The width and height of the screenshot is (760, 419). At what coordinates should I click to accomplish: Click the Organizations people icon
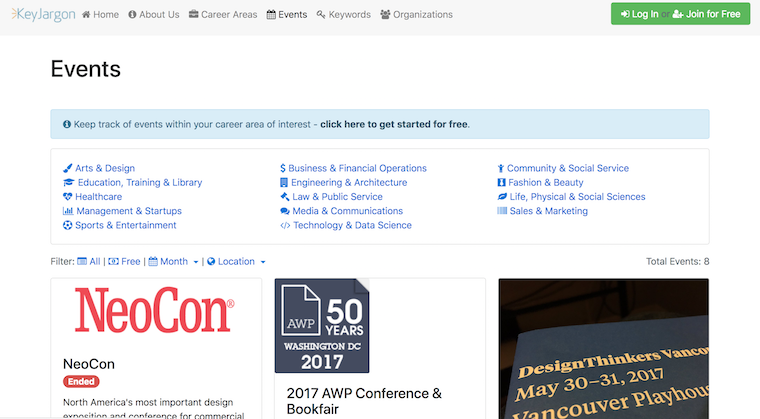point(385,15)
